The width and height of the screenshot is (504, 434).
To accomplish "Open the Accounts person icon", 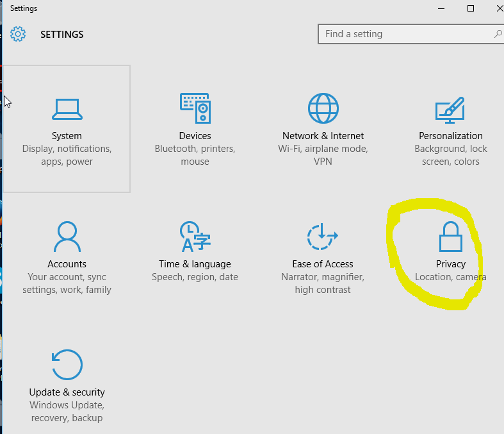I will click(x=67, y=237).
